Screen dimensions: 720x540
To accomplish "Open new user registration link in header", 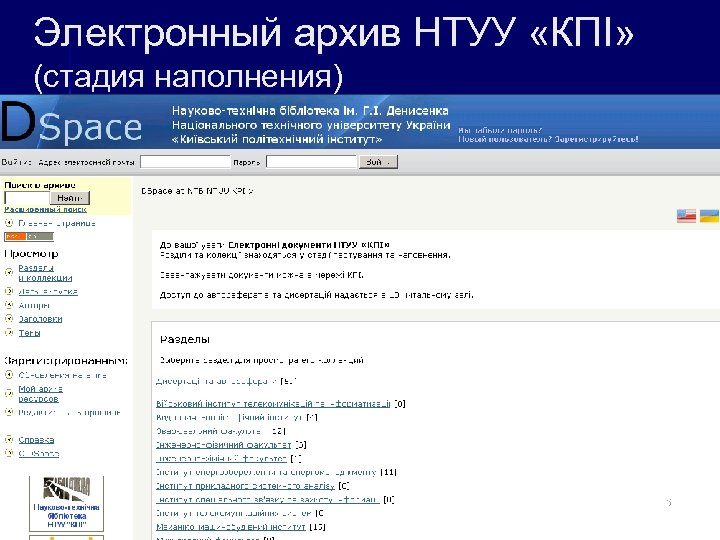I will pos(548,139).
